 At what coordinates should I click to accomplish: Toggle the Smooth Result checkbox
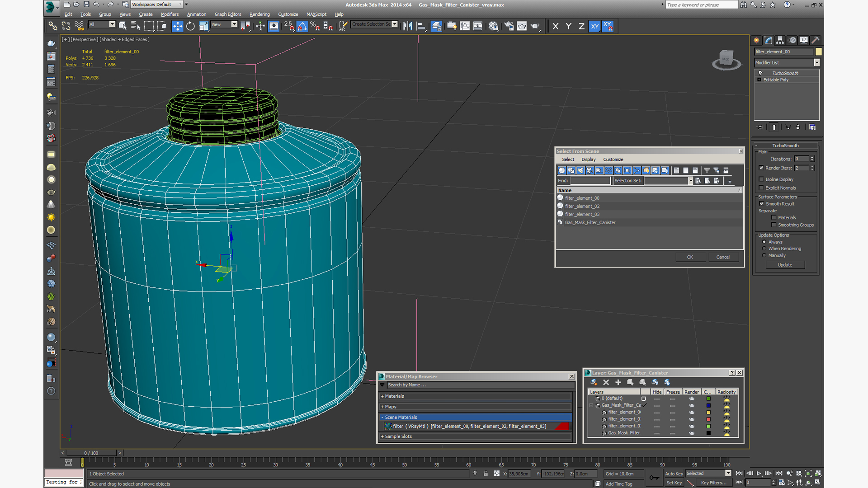click(x=762, y=204)
